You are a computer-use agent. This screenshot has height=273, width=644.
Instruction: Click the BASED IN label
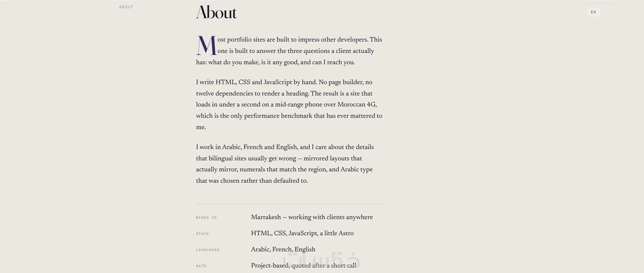(206, 218)
